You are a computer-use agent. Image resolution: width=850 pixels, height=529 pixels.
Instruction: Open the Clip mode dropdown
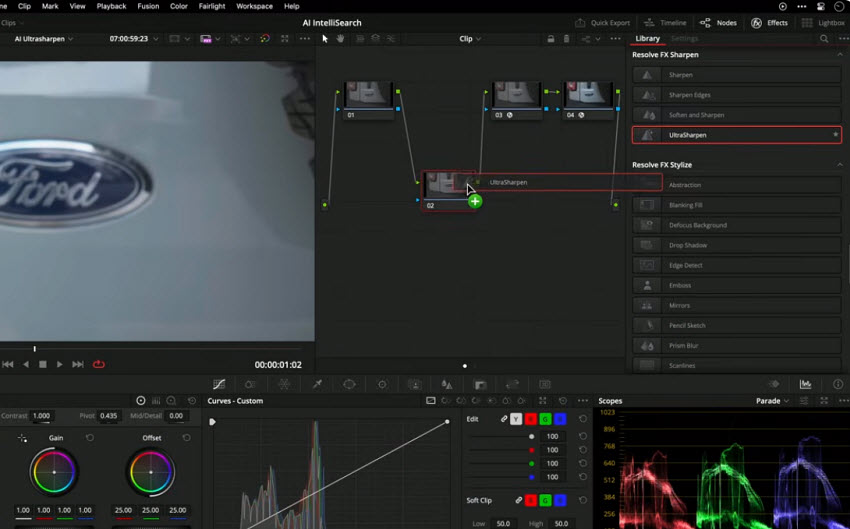point(470,38)
